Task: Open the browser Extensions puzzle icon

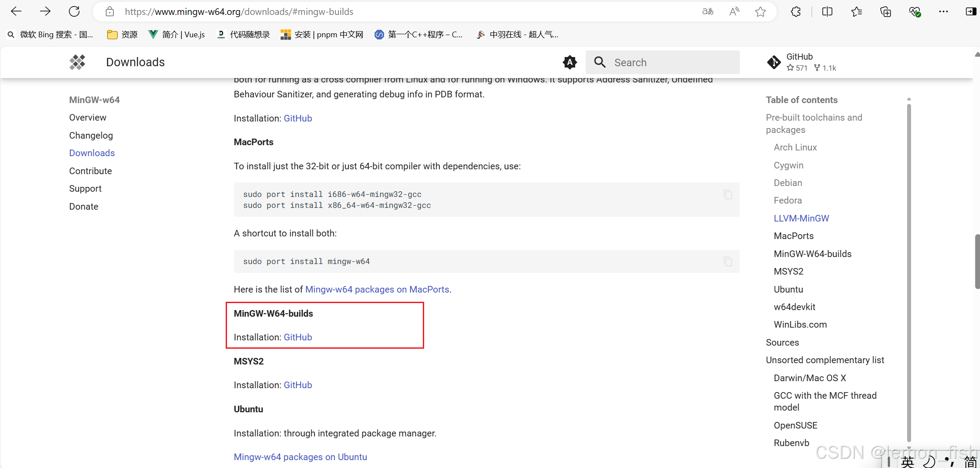Action: tap(796, 12)
